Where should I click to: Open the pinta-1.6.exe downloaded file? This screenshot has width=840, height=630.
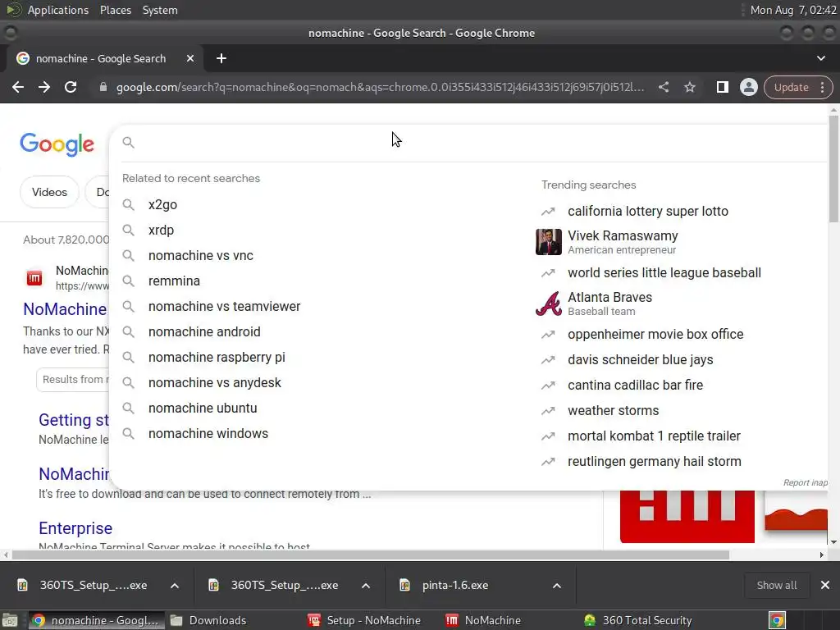(x=454, y=586)
